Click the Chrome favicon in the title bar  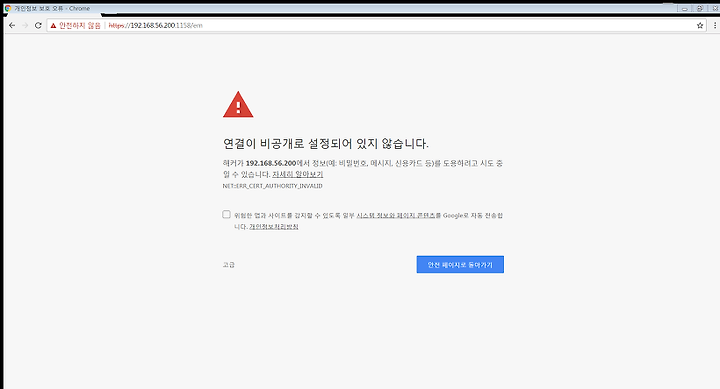coord(7,8)
